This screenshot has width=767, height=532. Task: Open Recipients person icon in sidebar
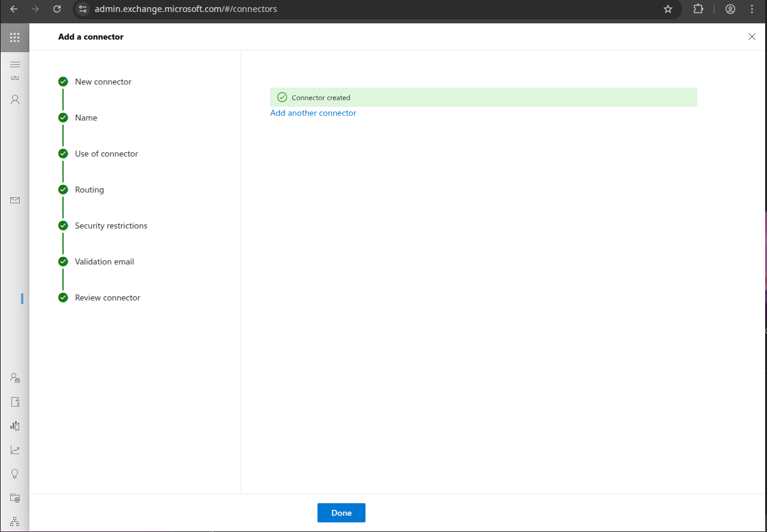point(15,100)
